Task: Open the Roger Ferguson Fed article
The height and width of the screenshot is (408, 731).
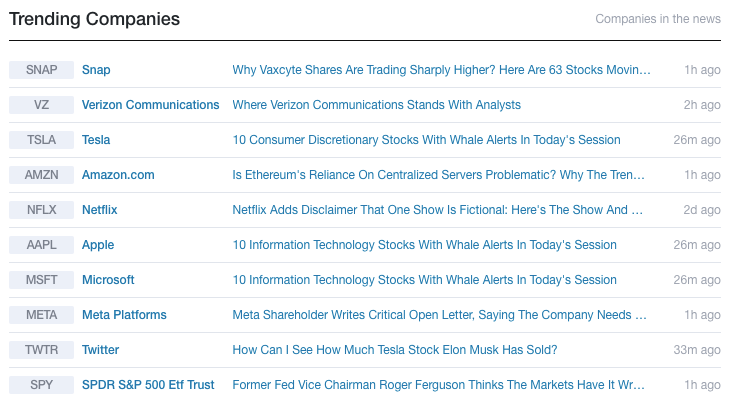Action: (x=439, y=385)
